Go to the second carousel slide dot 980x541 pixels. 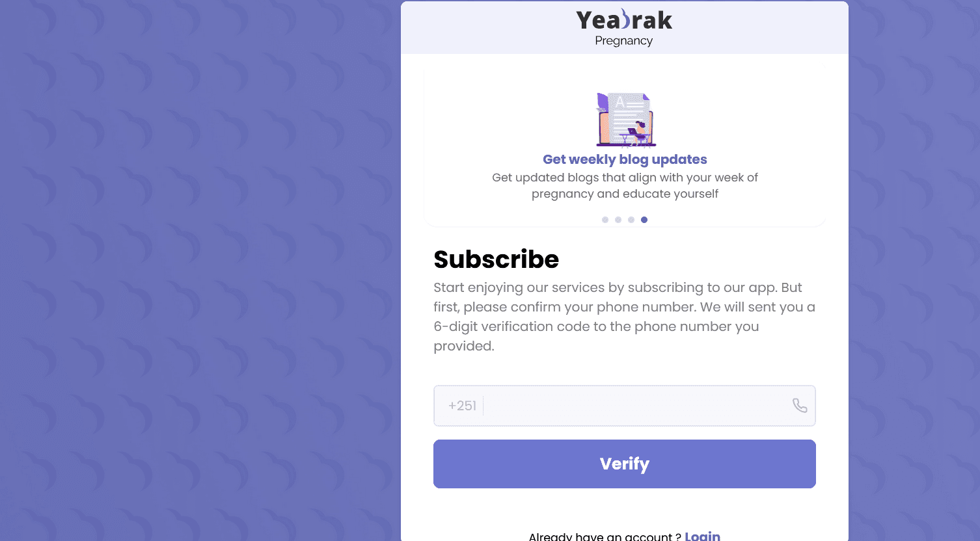click(x=618, y=220)
